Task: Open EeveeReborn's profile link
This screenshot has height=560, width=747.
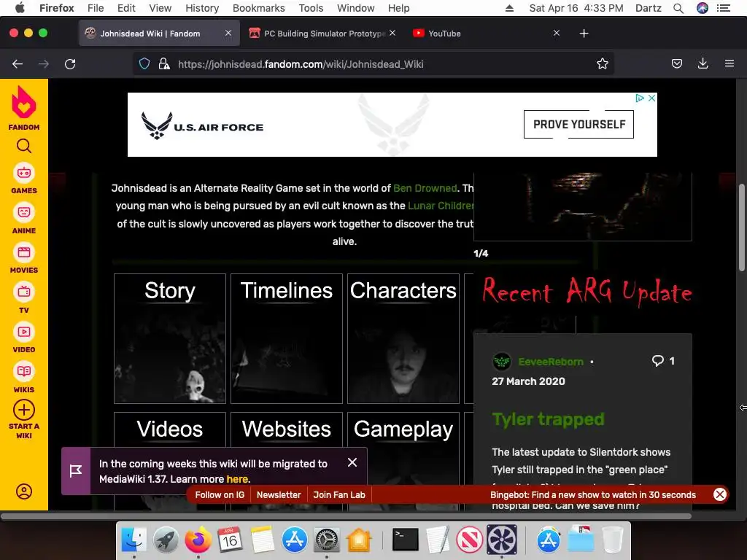Action: (x=551, y=362)
